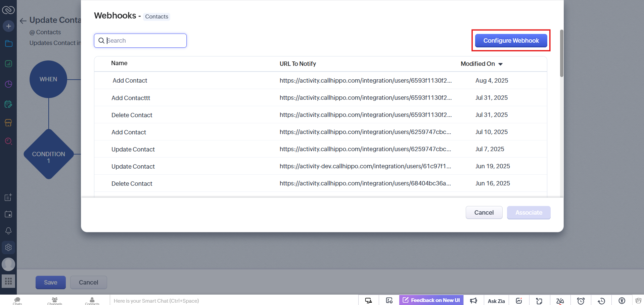Click the WHEN node in workflow

coord(48,79)
